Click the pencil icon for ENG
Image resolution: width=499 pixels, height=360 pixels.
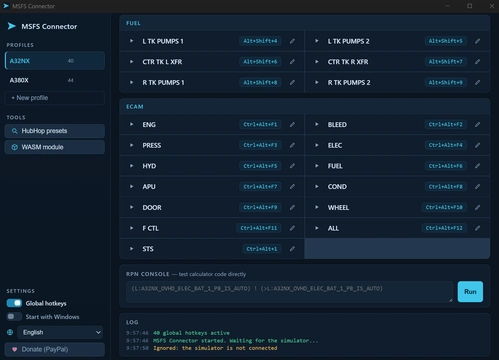point(292,124)
